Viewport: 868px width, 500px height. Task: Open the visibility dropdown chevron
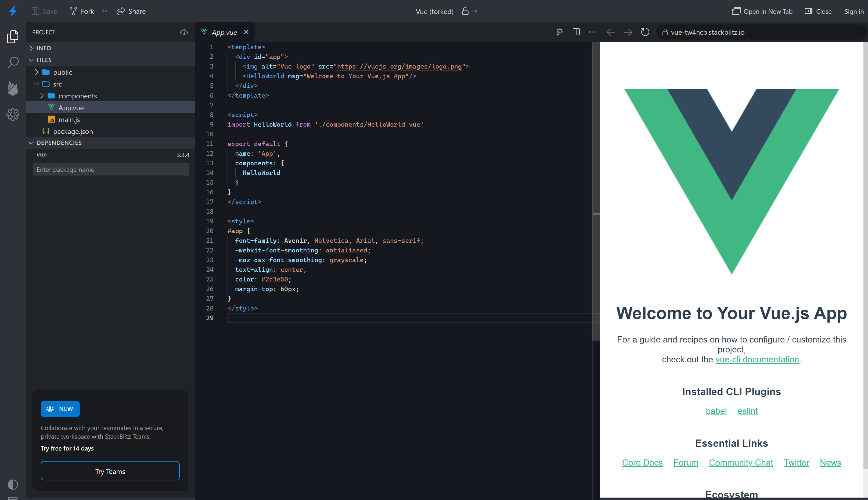pos(475,11)
